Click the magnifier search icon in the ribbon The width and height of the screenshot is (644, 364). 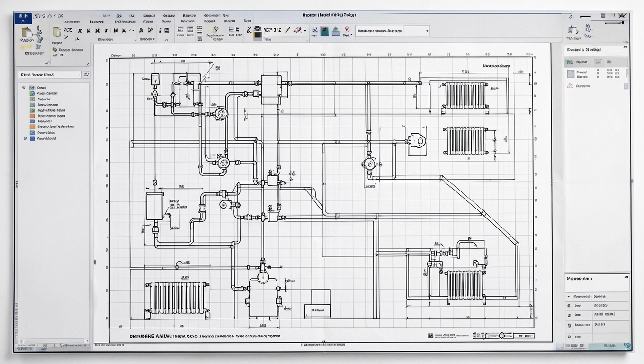[314, 30]
